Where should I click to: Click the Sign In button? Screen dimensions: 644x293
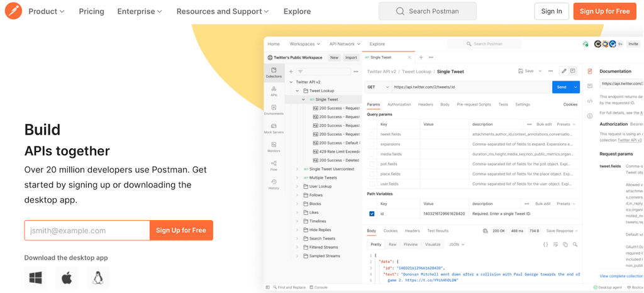pos(551,11)
